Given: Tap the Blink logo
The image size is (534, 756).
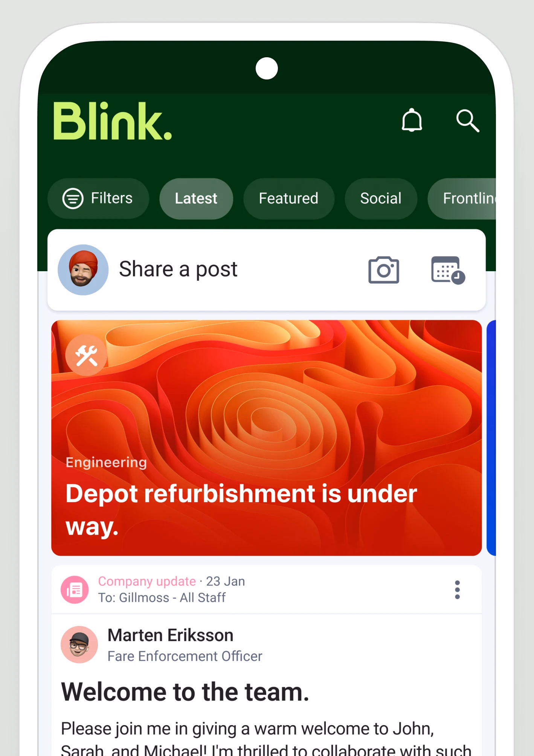Looking at the screenshot, I should [x=113, y=121].
